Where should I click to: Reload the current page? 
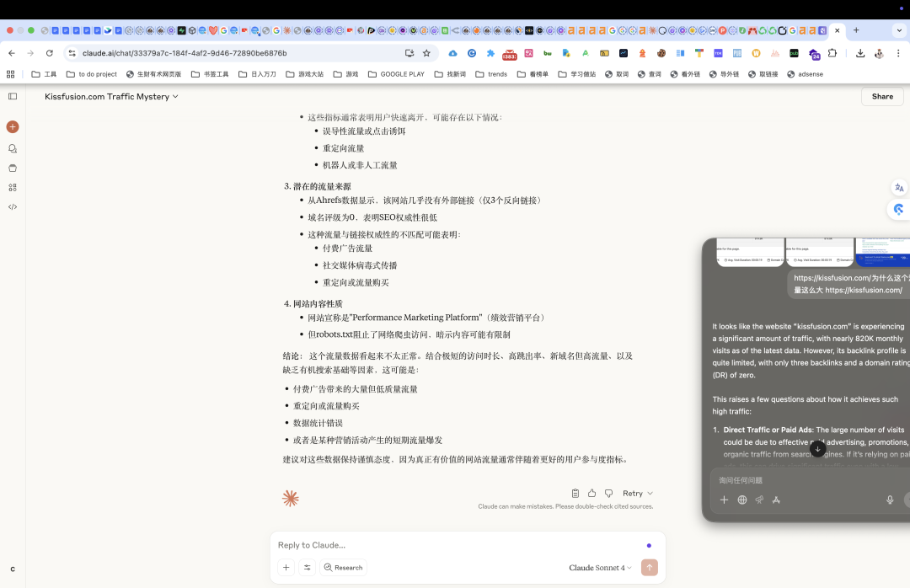[50, 53]
